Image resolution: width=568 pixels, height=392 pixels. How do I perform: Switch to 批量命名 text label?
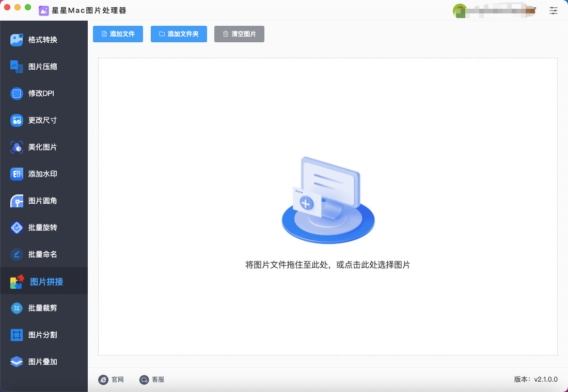[43, 254]
